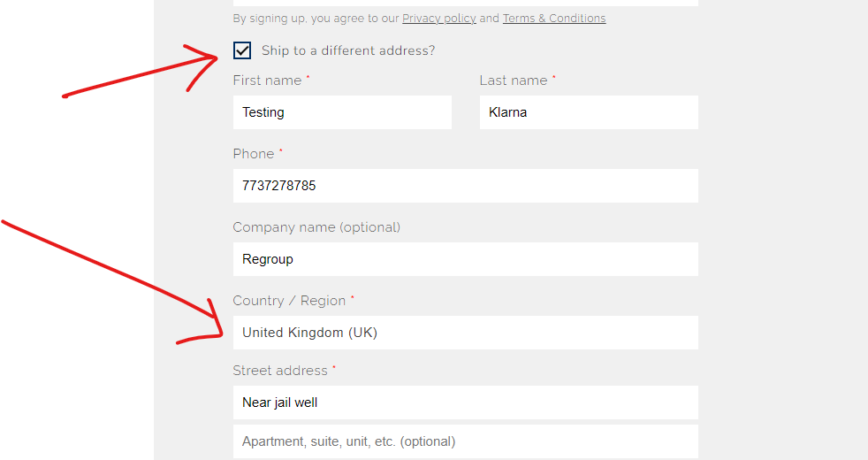Focus the First name field containing Testing
Viewport: 868px width, 460px height.
point(342,112)
